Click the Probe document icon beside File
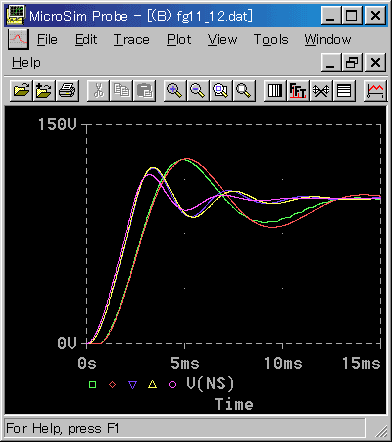Viewport: 392px width, 442px height. [x=18, y=39]
